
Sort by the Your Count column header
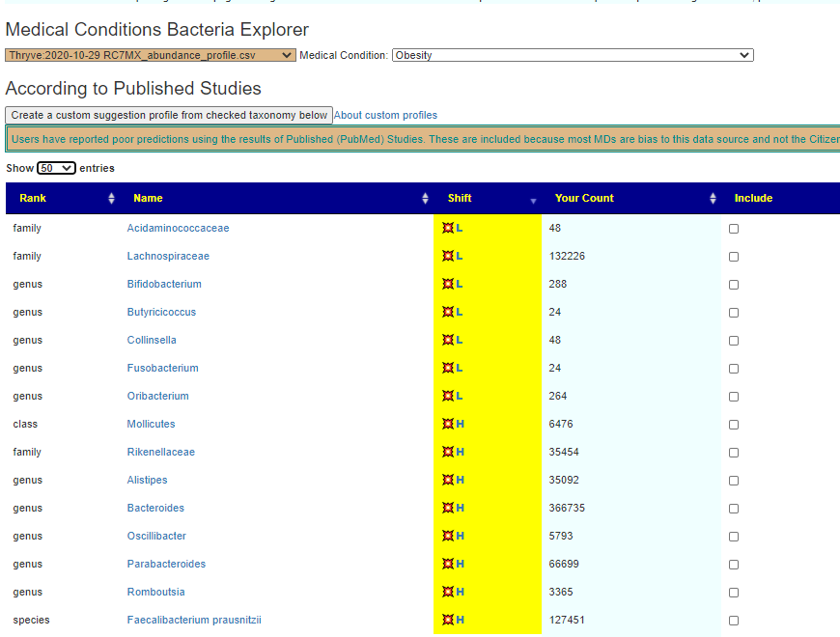click(584, 199)
